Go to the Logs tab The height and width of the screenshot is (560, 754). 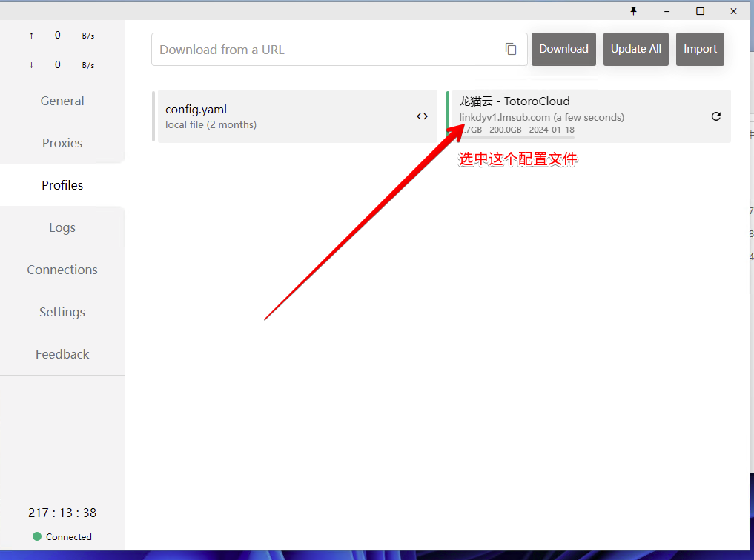(62, 227)
